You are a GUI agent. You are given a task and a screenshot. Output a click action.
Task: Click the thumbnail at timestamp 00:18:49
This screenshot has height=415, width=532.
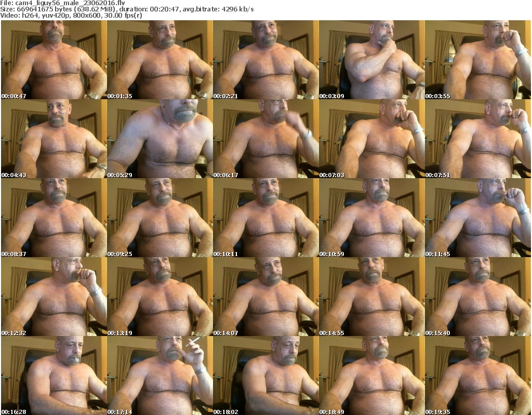[371, 376]
